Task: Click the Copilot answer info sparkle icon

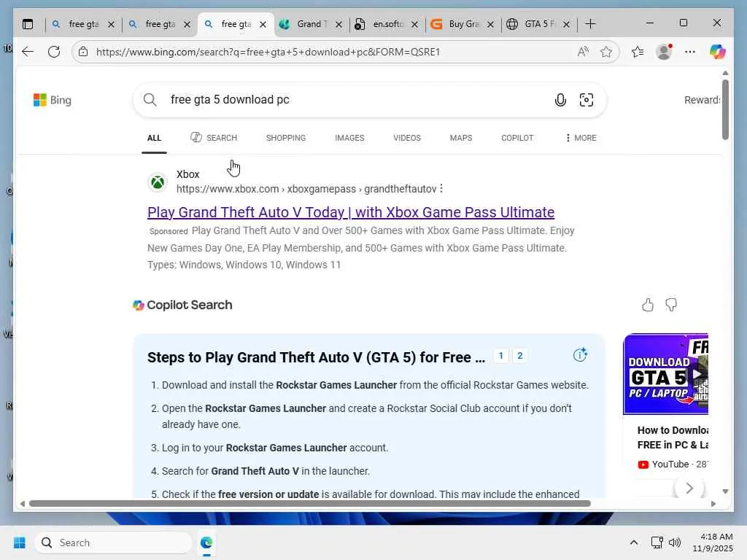Action: (580, 355)
